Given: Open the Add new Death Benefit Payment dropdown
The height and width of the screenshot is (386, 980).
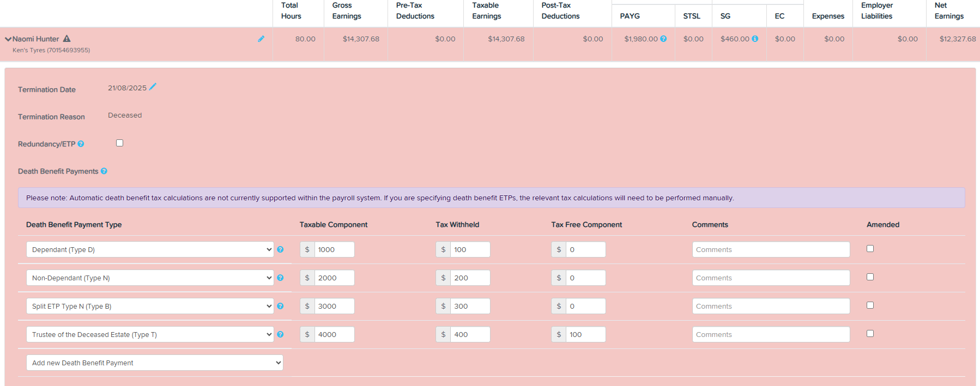Looking at the screenshot, I should (154, 363).
